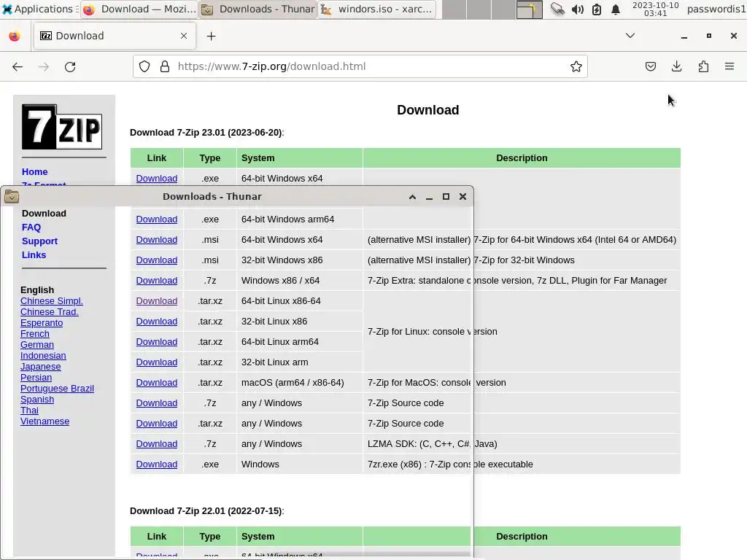Click the panel clock 2023-10-10 03:41

(x=656, y=9)
